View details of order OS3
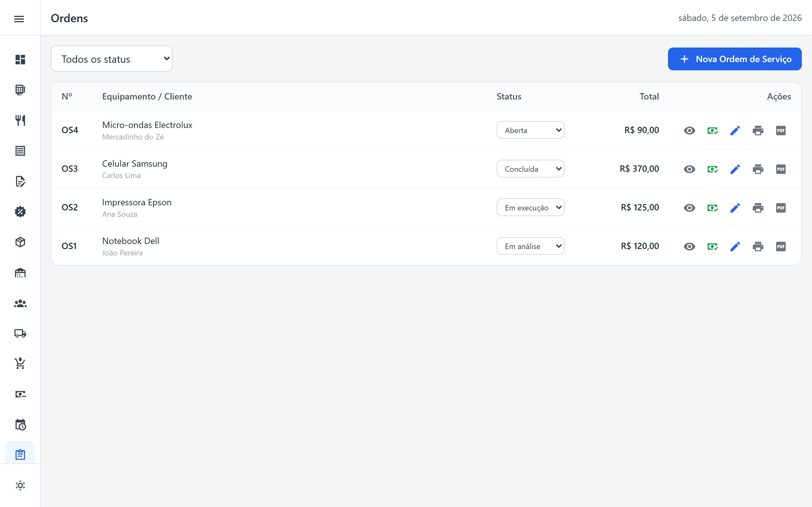The image size is (812, 507). tap(690, 169)
